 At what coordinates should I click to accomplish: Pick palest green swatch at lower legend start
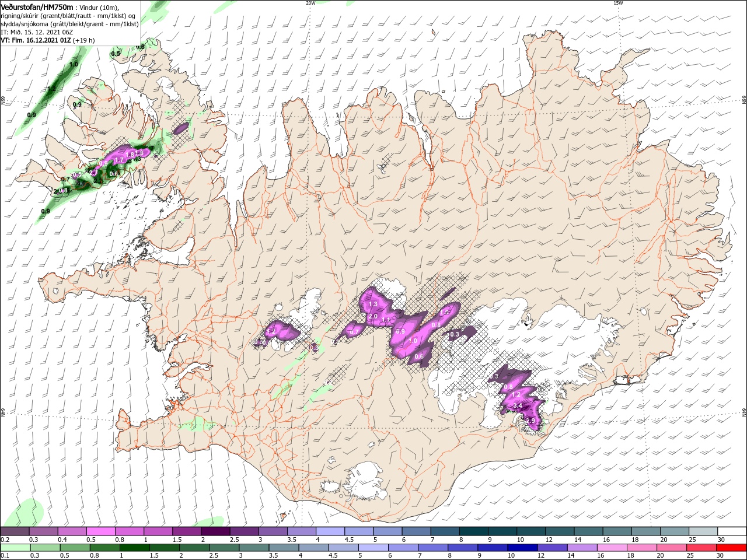coord(15,548)
